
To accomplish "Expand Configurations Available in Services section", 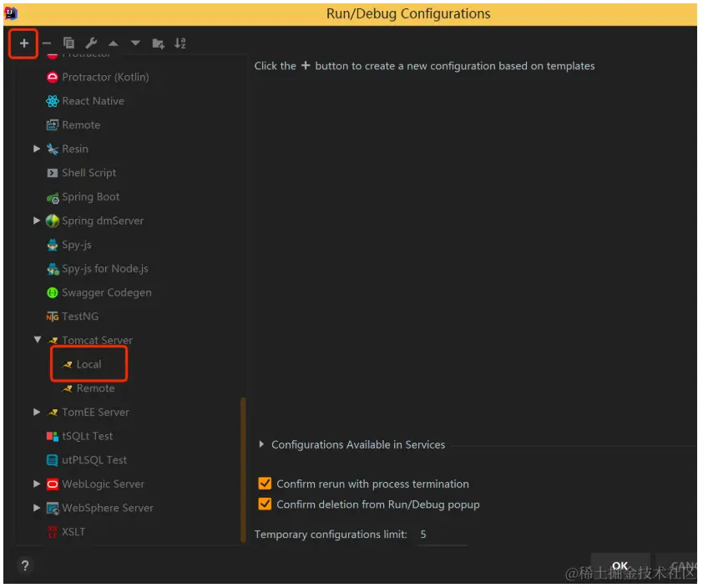I will (261, 444).
